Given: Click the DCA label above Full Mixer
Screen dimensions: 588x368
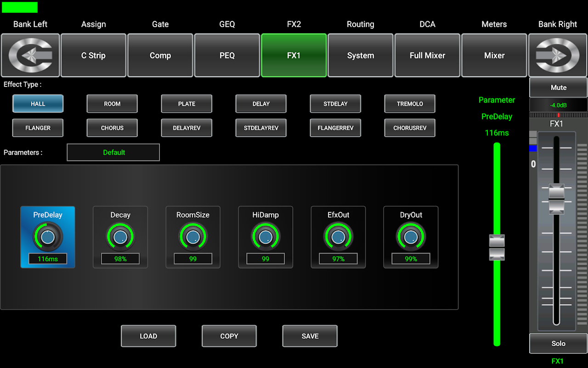Looking at the screenshot, I should [427, 24].
